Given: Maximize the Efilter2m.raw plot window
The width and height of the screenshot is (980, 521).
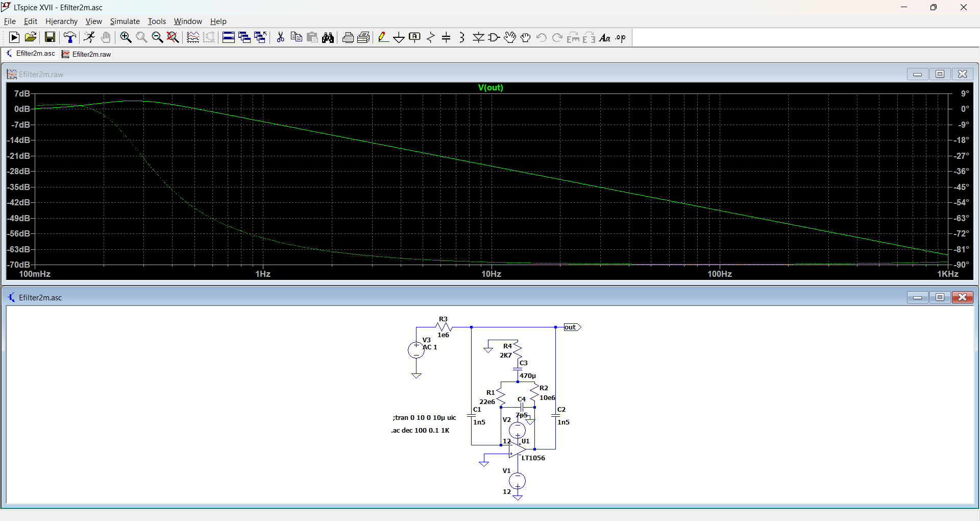Looking at the screenshot, I should point(940,74).
